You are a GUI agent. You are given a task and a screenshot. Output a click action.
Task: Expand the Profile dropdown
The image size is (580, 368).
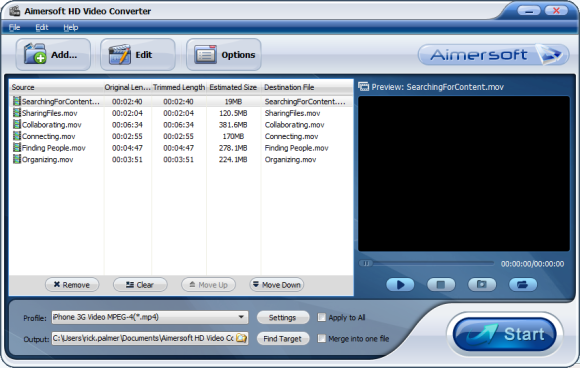point(241,317)
